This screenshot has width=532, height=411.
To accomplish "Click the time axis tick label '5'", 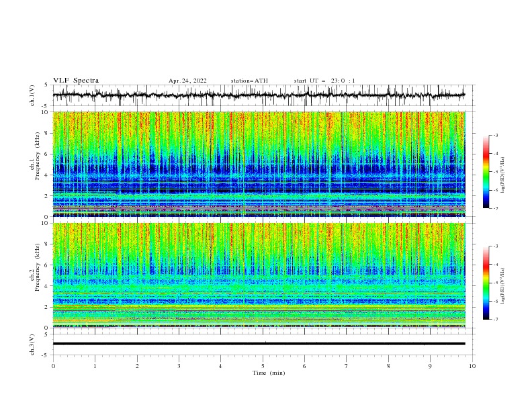I will [x=263, y=366].
